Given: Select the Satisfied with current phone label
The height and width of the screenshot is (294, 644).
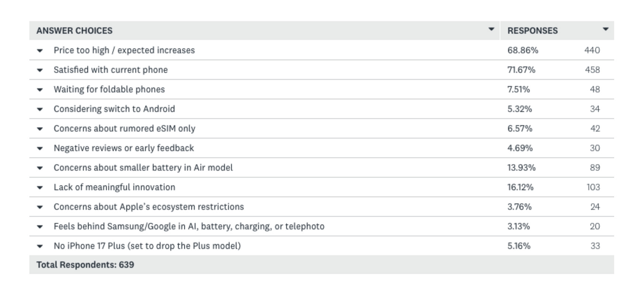Looking at the screenshot, I should tap(111, 70).
